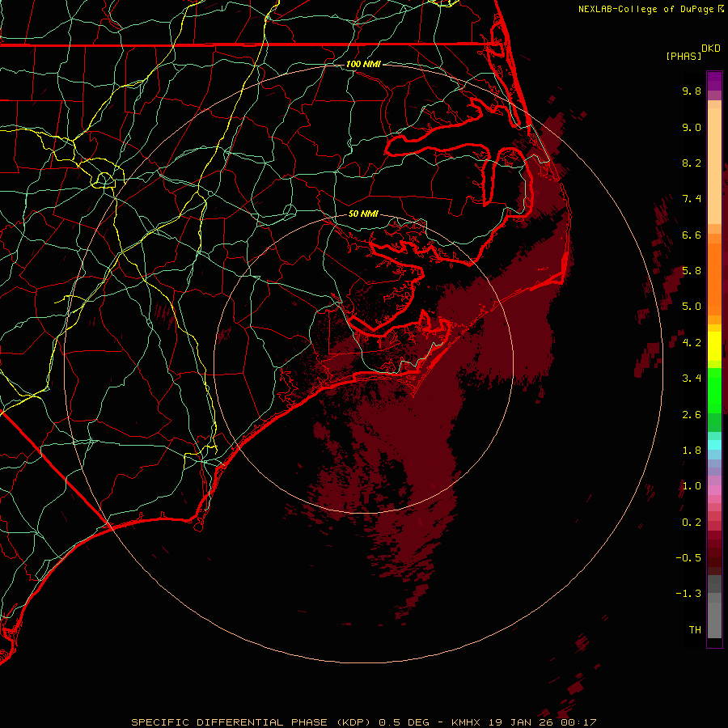Click the 4.2 value on the color scale

click(692, 343)
